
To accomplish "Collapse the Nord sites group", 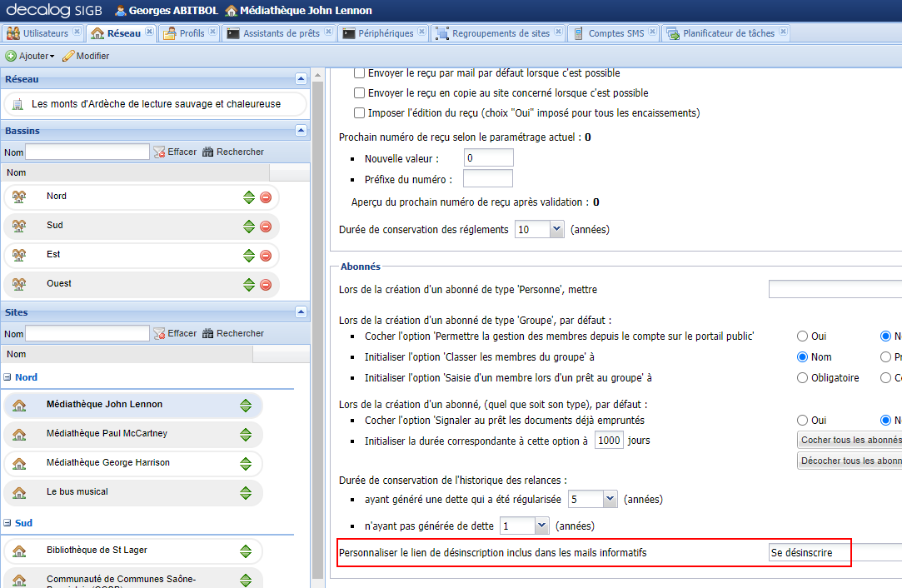I will pyautogui.click(x=8, y=377).
